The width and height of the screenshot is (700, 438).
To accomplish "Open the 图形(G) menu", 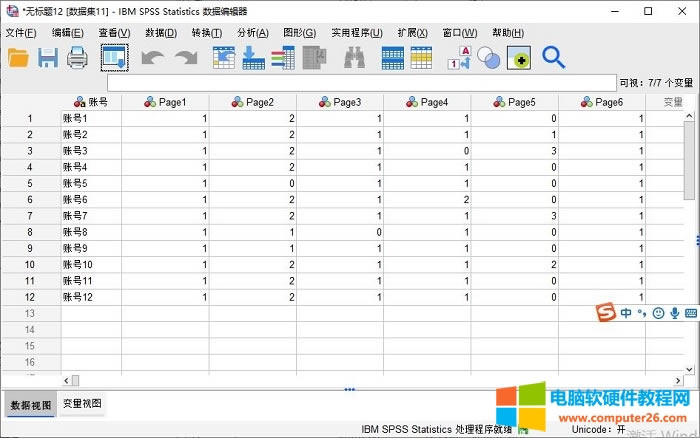I will coord(299,33).
